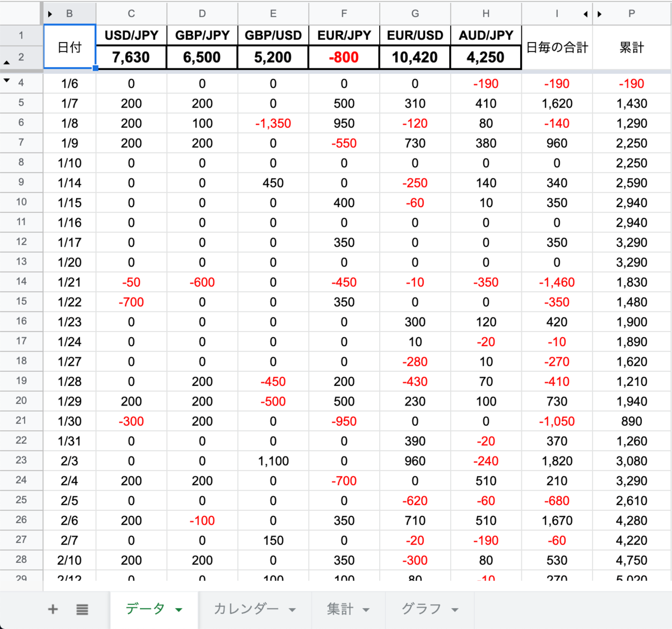The height and width of the screenshot is (629, 672).
Task: Click the cumulative 890 cell
Action: click(632, 421)
